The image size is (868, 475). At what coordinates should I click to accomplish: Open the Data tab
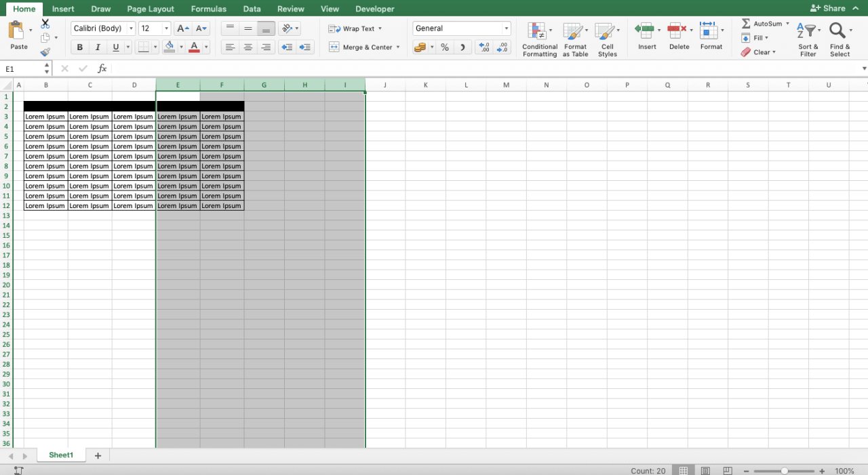[x=252, y=9]
